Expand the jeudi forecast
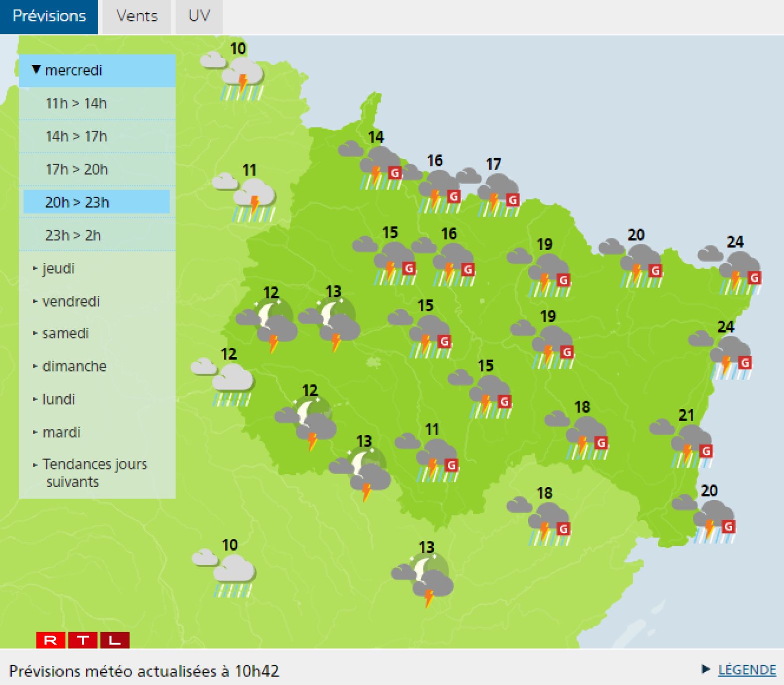This screenshot has width=784, height=685. pos(58,268)
